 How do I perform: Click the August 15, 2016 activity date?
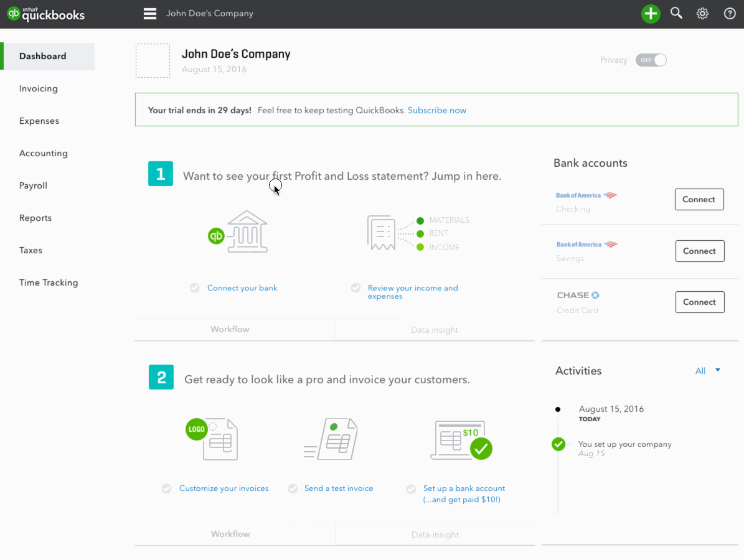(x=611, y=409)
